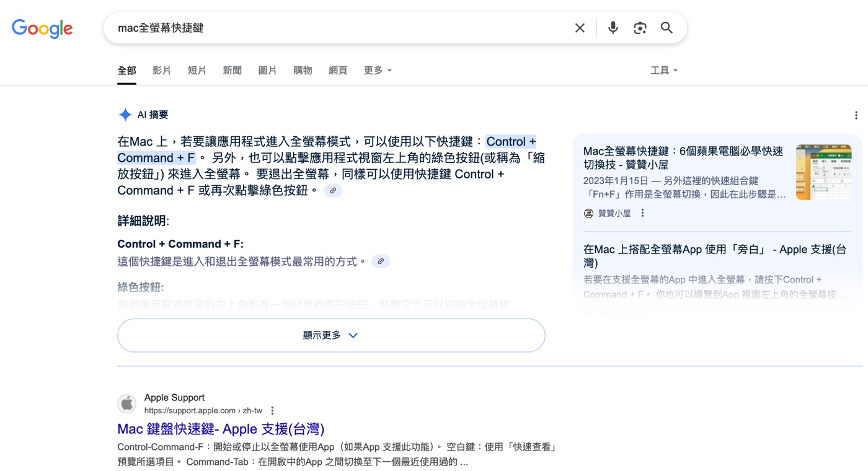The height and width of the screenshot is (471, 868).
Task: Click the Control + Command + F: subheading
Action: [x=180, y=244]
